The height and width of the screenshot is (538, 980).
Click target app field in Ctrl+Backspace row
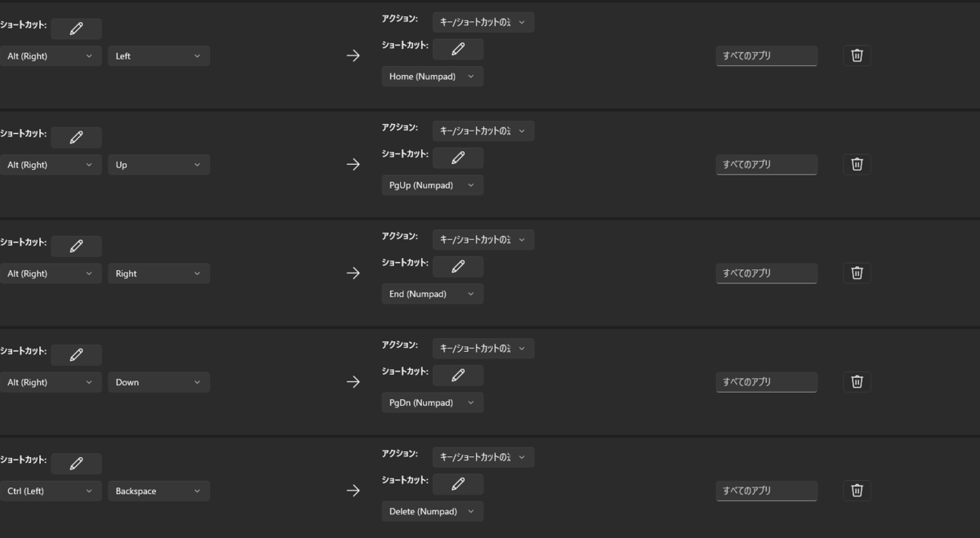pos(766,491)
